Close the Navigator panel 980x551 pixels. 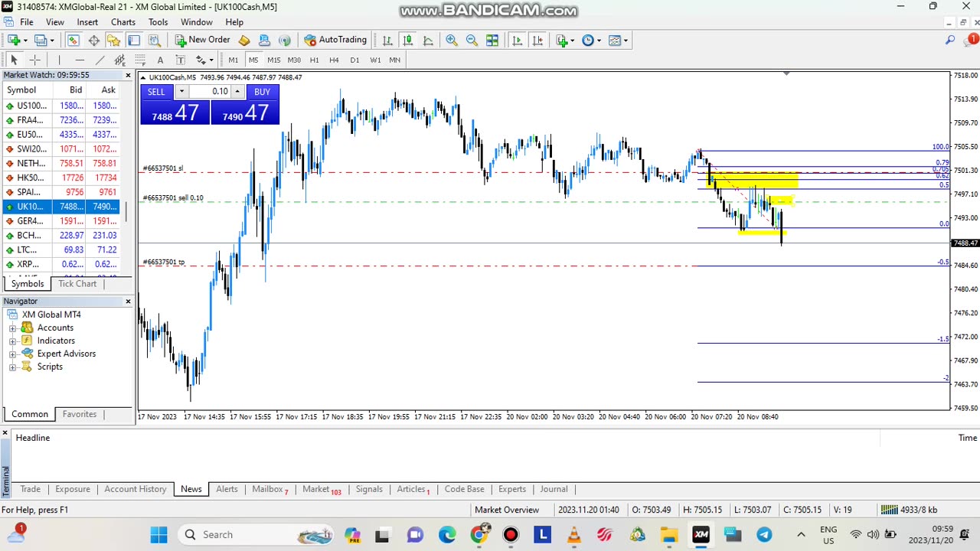click(128, 302)
